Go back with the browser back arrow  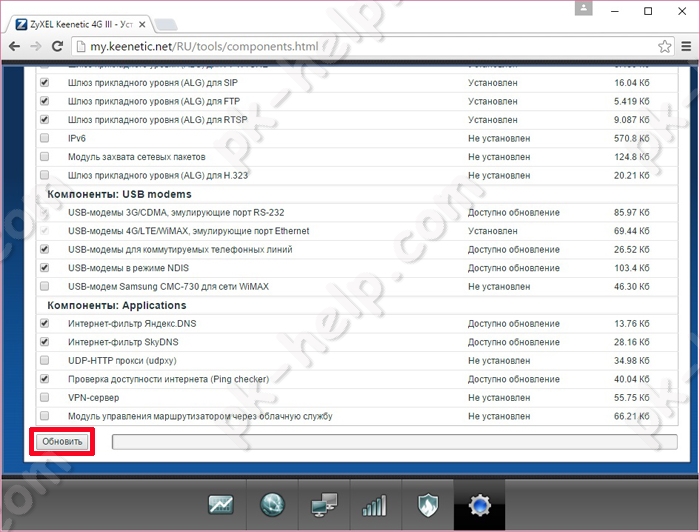click(x=14, y=46)
